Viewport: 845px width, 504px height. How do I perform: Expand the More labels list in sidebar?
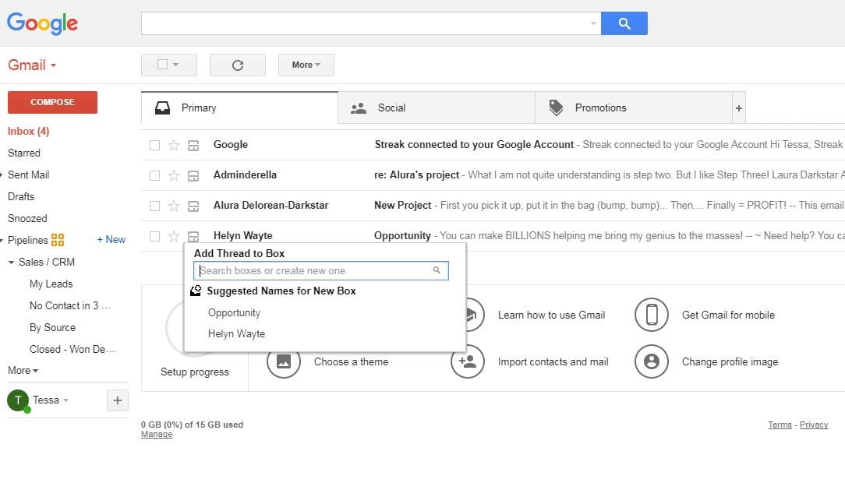click(x=23, y=371)
